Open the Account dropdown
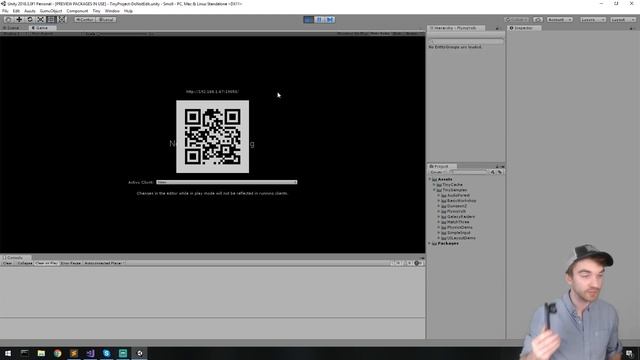The width and height of the screenshot is (640, 360). pyautogui.click(x=560, y=20)
